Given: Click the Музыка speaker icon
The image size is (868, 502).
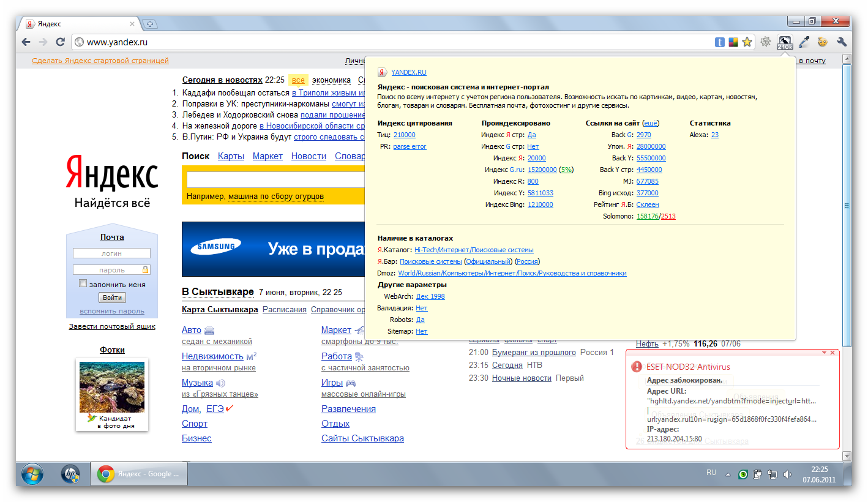Looking at the screenshot, I should pos(221,383).
